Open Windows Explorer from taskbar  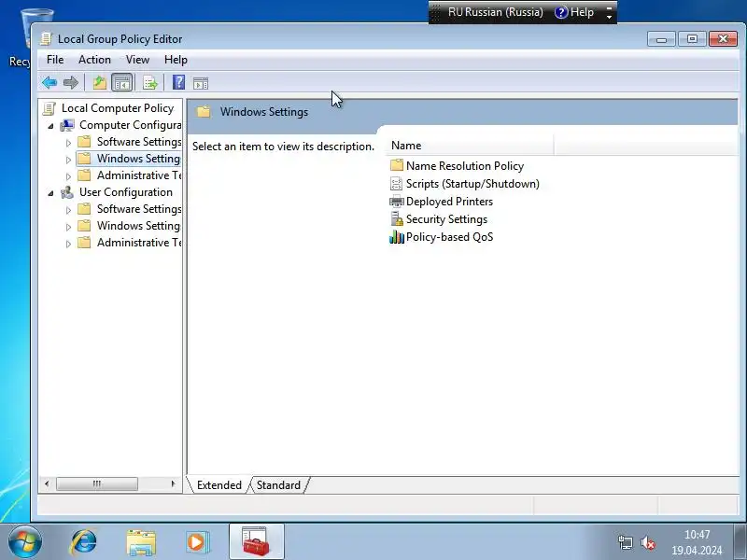click(141, 542)
